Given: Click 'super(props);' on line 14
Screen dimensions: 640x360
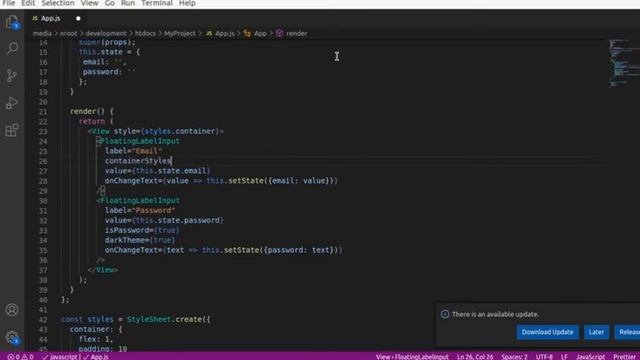Looking at the screenshot, I should 107,42.
